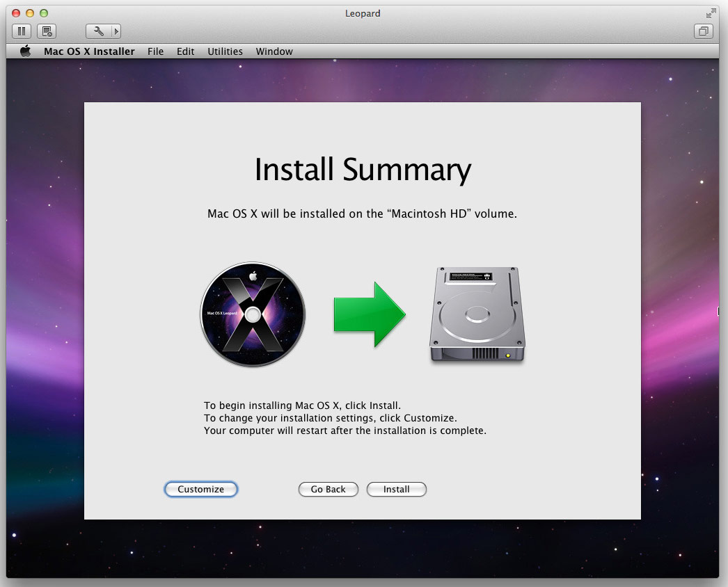Click the window view icon at toolbar right
Image resolution: width=728 pixels, height=587 pixels.
704,31
